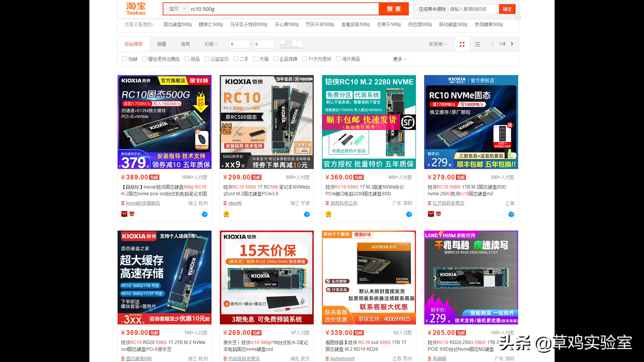Open shop link idea96

(235, 203)
